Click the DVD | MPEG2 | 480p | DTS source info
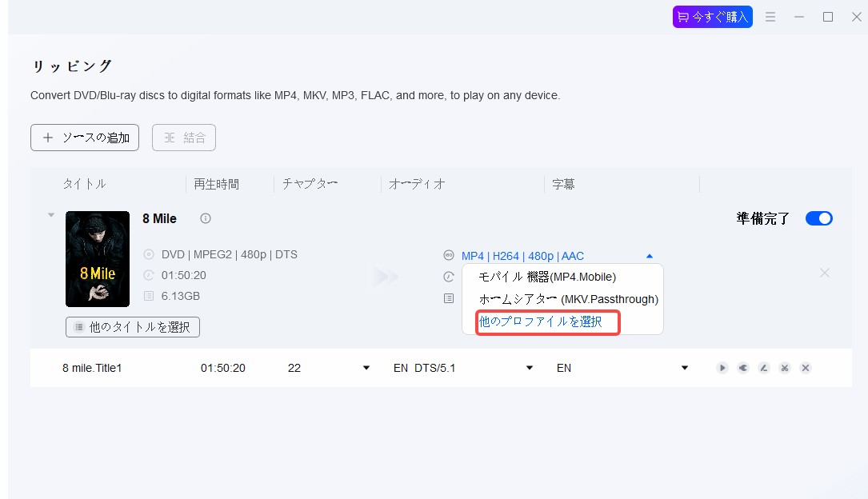The image size is (868, 499). coord(229,254)
